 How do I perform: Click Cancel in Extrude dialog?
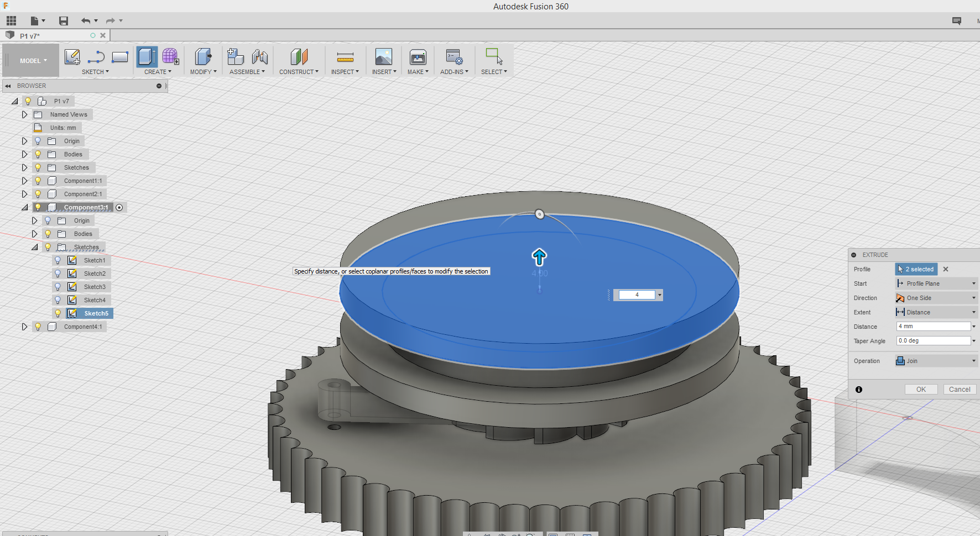tap(960, 390)
